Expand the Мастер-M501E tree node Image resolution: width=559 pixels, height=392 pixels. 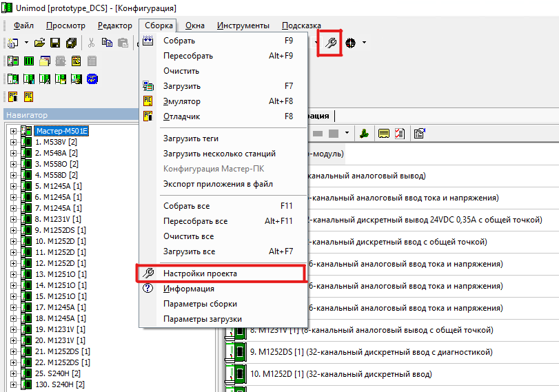coord(13,131)
